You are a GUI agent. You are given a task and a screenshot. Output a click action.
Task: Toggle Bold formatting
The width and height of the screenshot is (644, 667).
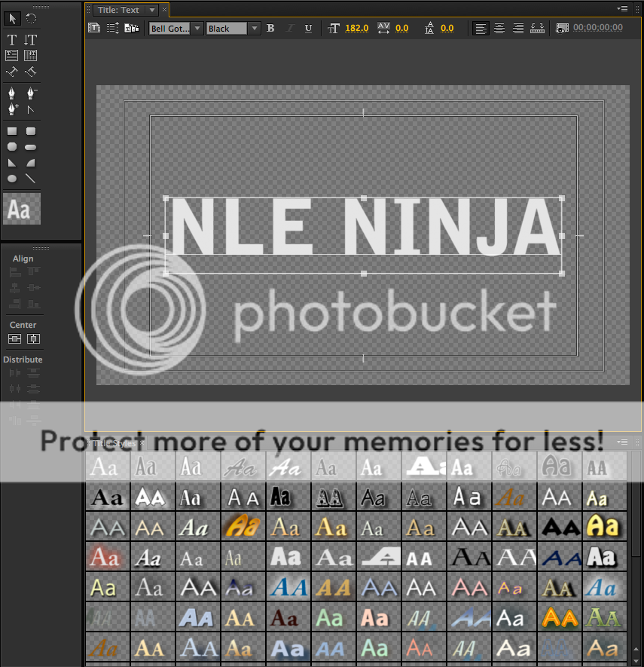(x=270, y=28)
